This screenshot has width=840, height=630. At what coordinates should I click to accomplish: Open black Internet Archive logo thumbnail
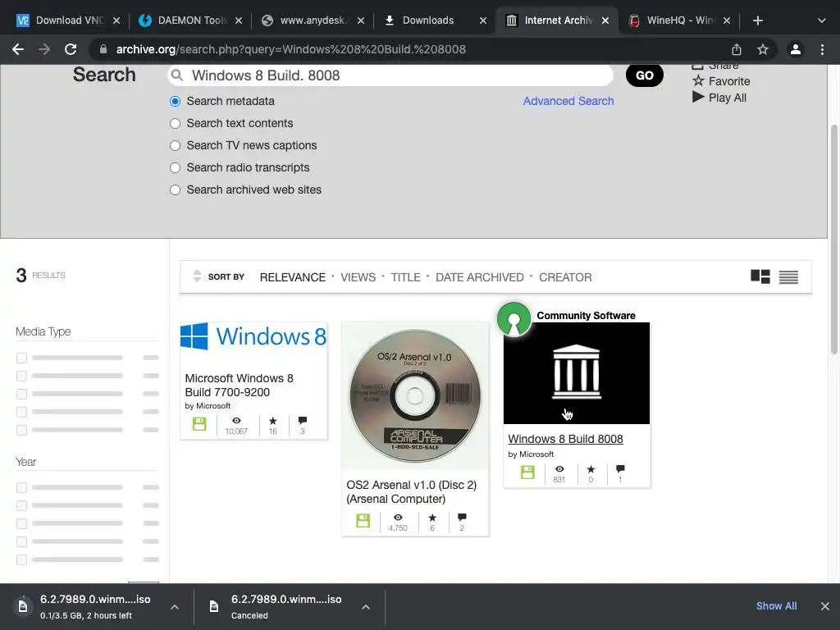tap(577, 373)
